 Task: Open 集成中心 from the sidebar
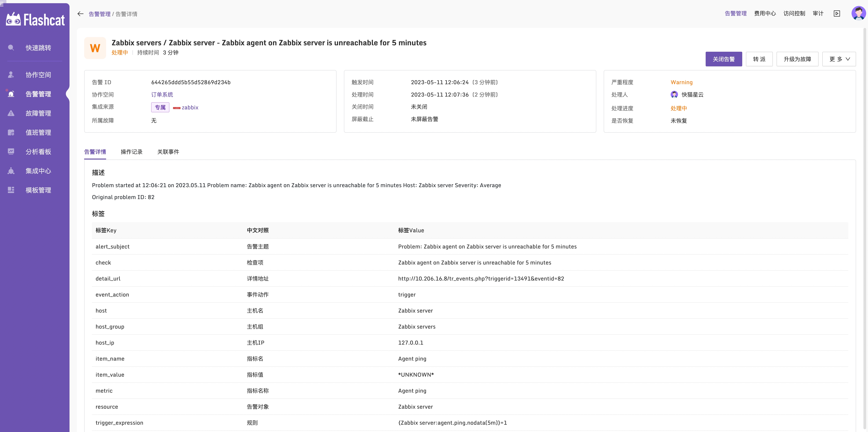click(38, 171)
